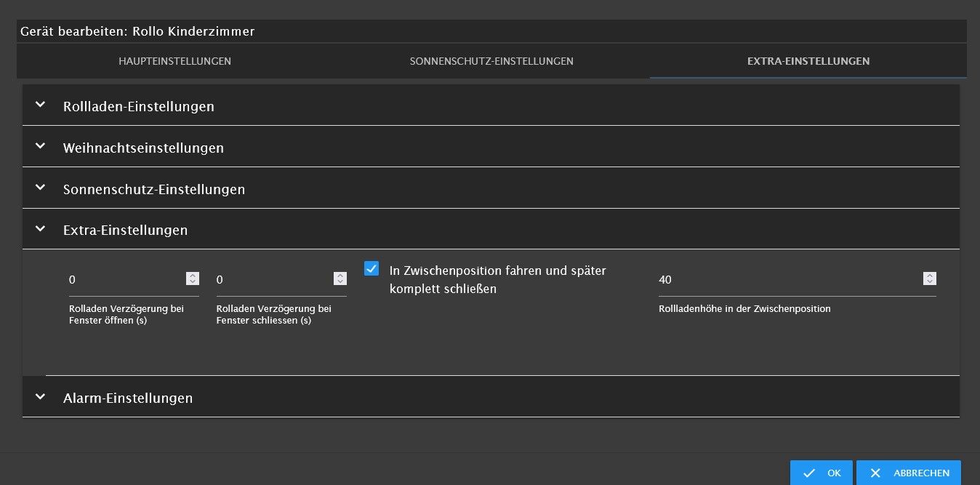Click label Rollladenhöhe in der Zwischenposition
The height and width of the screenshot is (485, 980).
(x=744, y=308)
